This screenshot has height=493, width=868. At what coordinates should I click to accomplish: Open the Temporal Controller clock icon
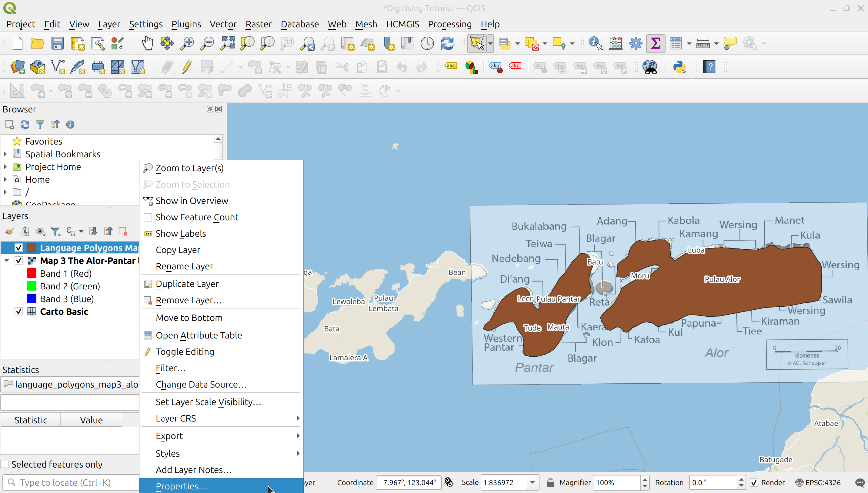427,44
